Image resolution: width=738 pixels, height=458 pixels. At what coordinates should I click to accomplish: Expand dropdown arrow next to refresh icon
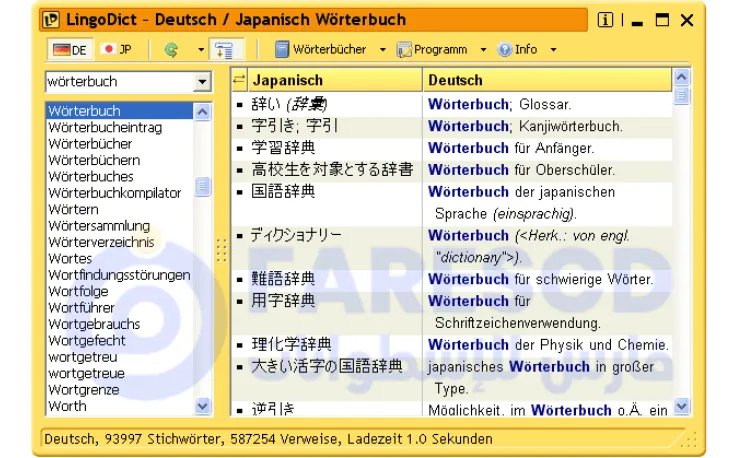click(200, 49)
